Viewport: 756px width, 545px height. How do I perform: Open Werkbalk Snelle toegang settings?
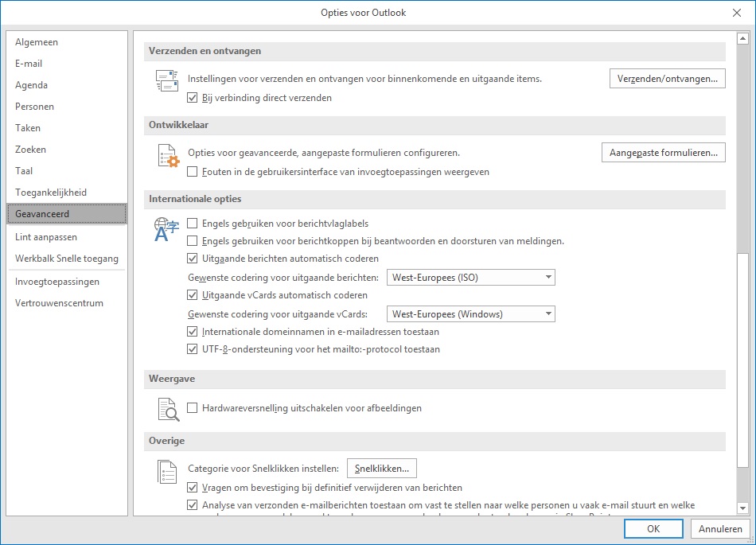(67, 259)
